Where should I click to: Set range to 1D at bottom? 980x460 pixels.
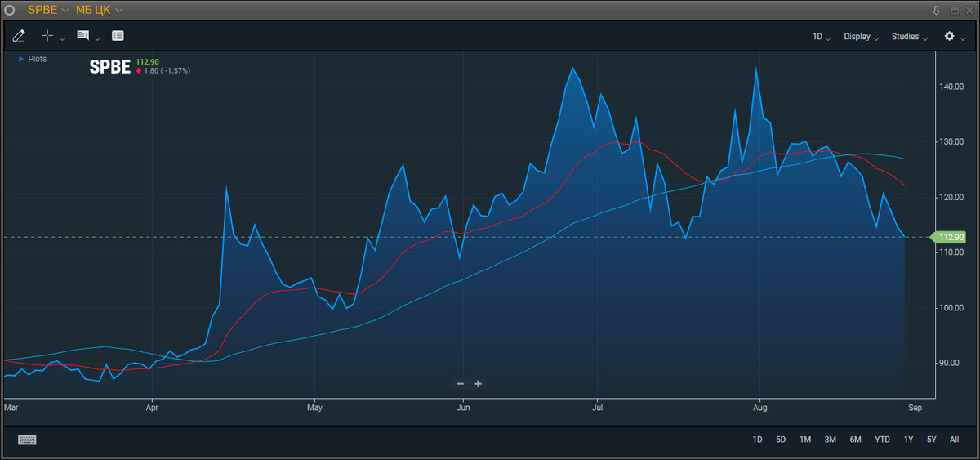[x=757, y=440]
